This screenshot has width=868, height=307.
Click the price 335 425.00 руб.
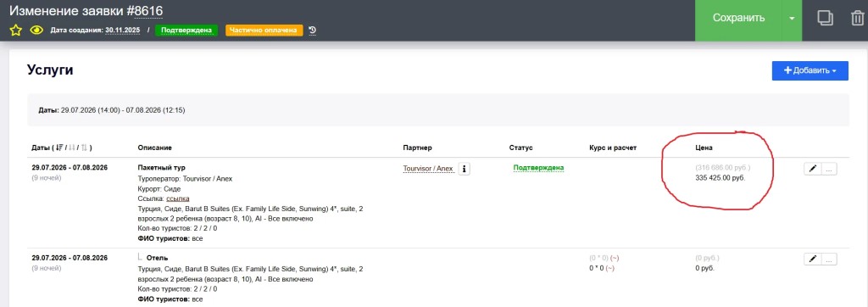click(721, 178)
